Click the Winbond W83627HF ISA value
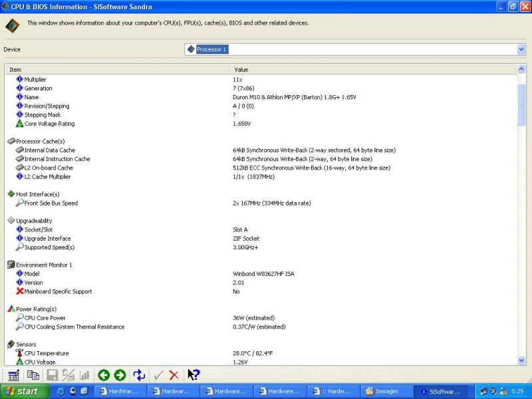The width and height of the screenshot is (532, 399). [x=263, y=273]
